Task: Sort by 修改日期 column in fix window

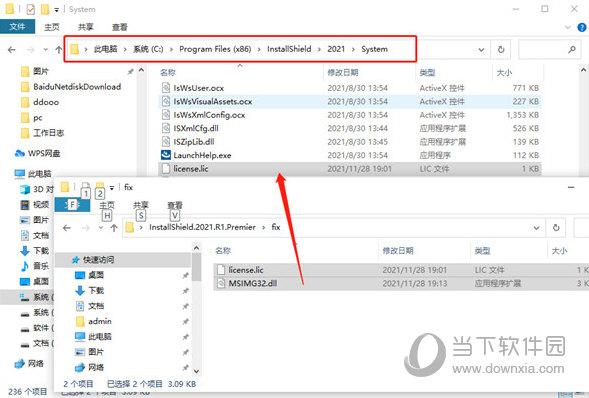Action: (x=398, y=250)
